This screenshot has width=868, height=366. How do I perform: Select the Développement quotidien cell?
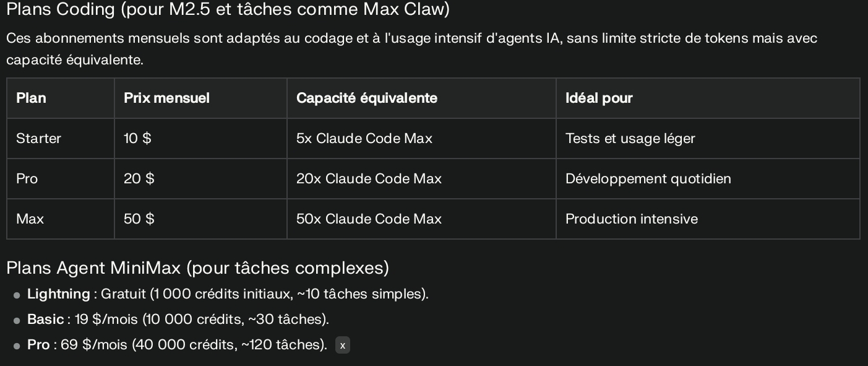click(x=708, y=178)
